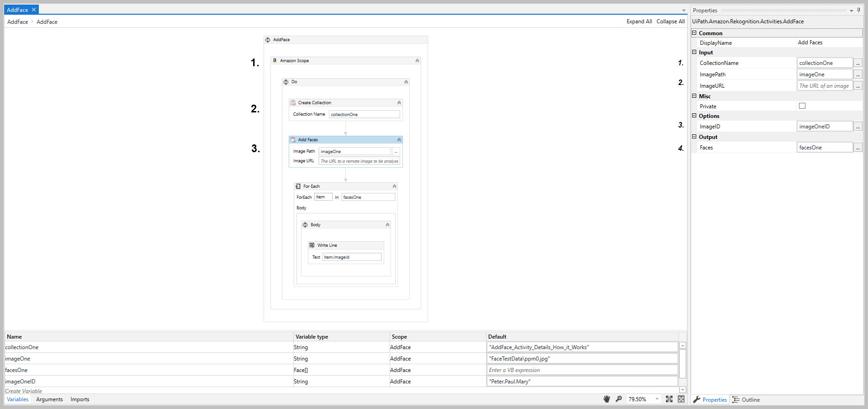868x409 pixels.
Task: Click the AddFace sequence icon at top
Action: [x=268, y=40]
